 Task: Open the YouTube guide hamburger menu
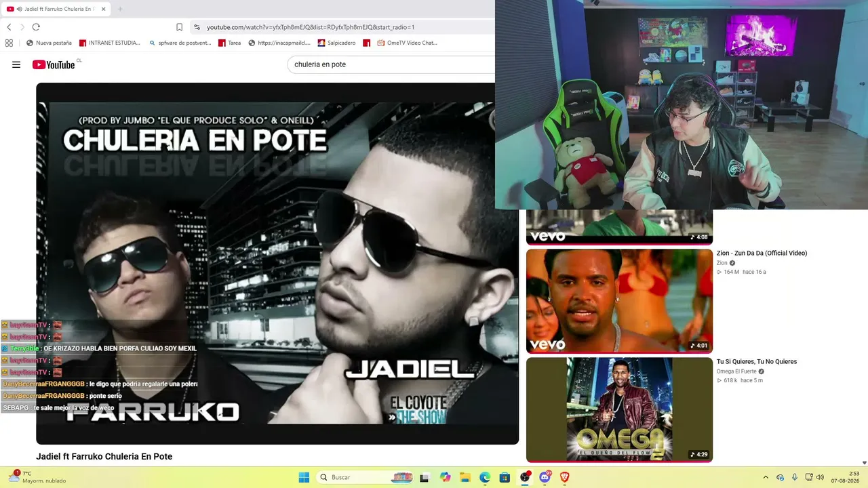[16, 64]
